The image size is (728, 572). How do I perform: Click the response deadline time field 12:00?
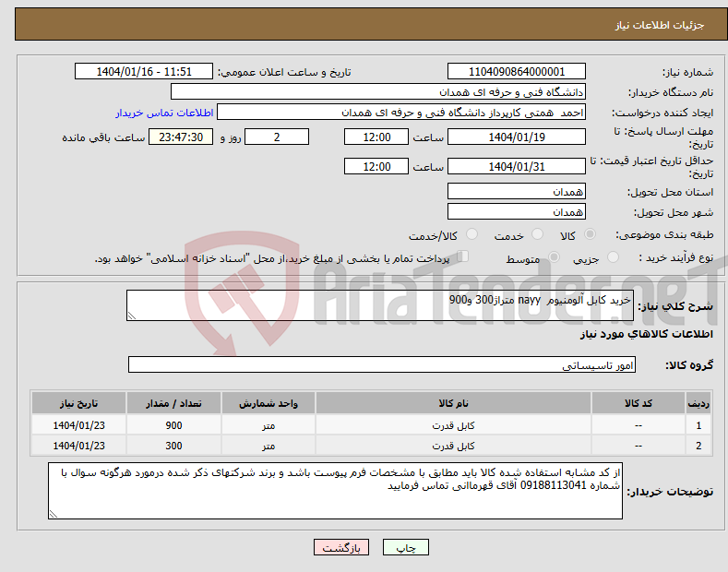coord(376,137)
